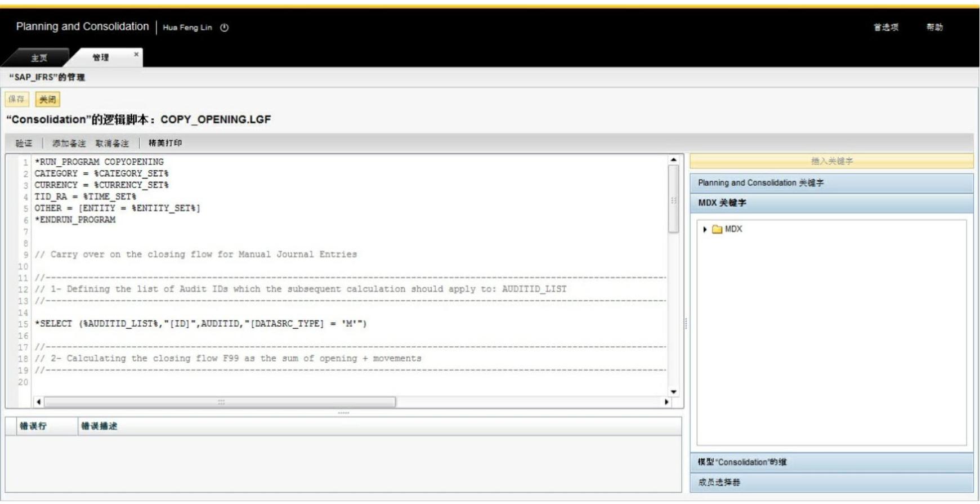Click the comment line defining AUDITID_LIST

pos(301,289)
